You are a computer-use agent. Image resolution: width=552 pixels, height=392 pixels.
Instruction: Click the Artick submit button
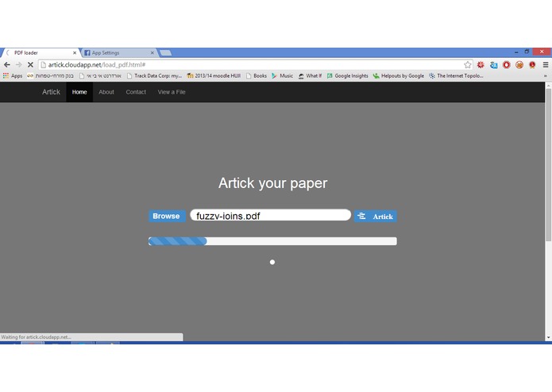coord(375,216)
